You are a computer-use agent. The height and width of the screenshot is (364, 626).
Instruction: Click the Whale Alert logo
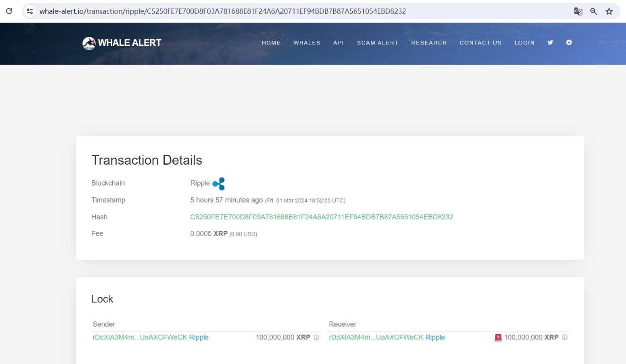89,43
